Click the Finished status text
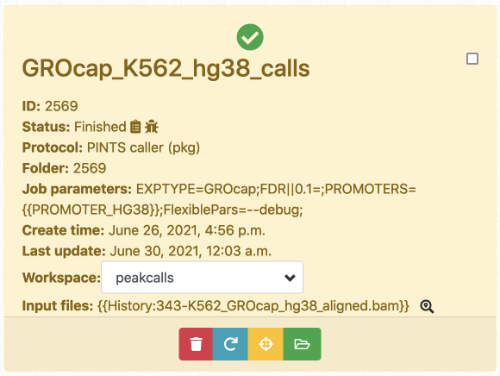The height and width of the screenshot is (376, 500). tap(100, 127)
